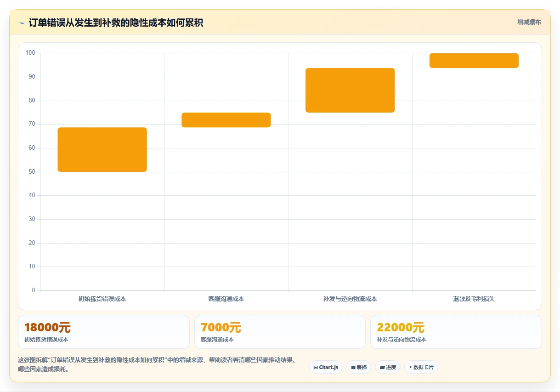
Task: Click the x-axis label 退款及毛利损失
Action: (x=474, y=299)
